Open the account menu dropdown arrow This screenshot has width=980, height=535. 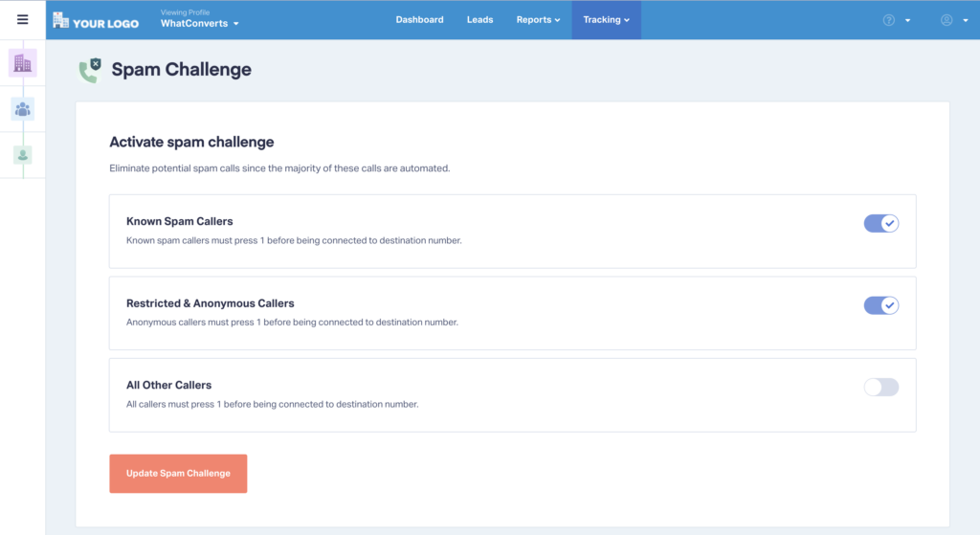point(966,21)
